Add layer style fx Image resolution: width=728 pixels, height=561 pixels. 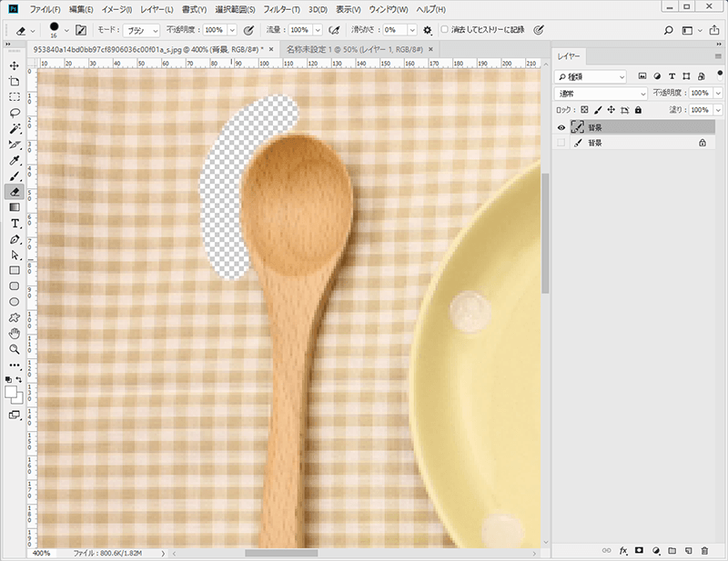coord(623,550)
